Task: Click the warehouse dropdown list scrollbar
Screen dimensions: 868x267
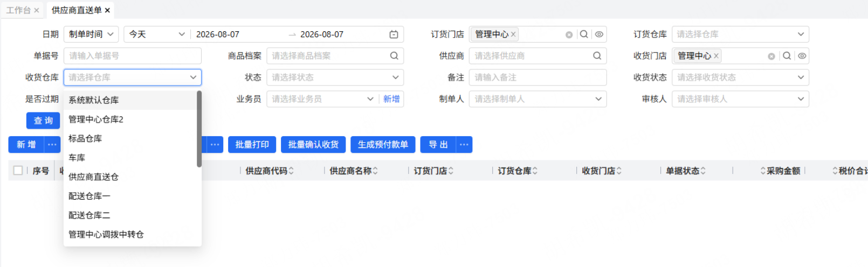Action: [199, 129]
